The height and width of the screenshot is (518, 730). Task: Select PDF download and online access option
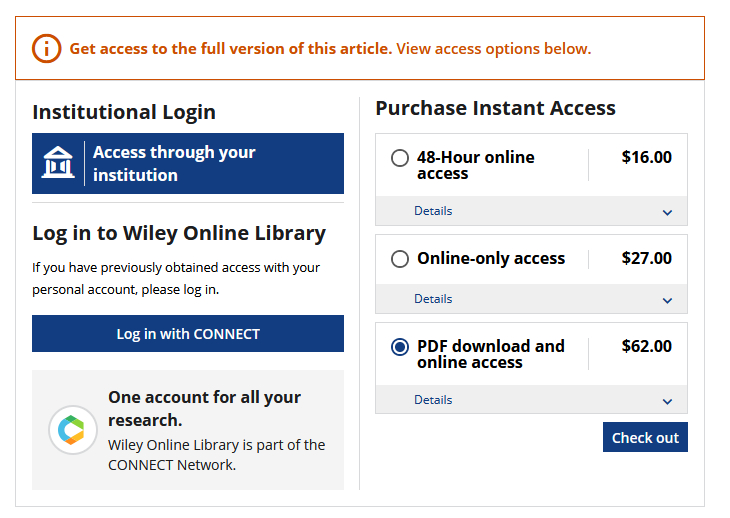tap(400, 347)
